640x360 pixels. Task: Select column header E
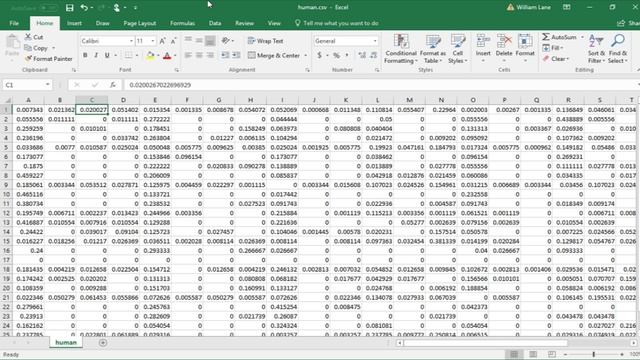click(x=155, y=100)
